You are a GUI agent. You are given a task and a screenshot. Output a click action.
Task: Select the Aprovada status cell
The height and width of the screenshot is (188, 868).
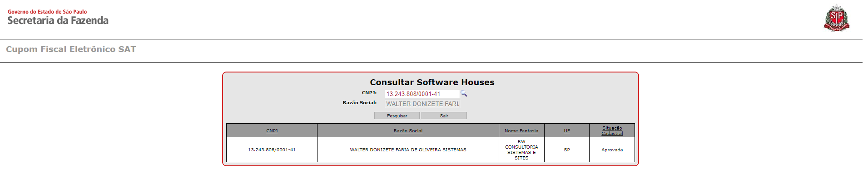pos(612,149)
